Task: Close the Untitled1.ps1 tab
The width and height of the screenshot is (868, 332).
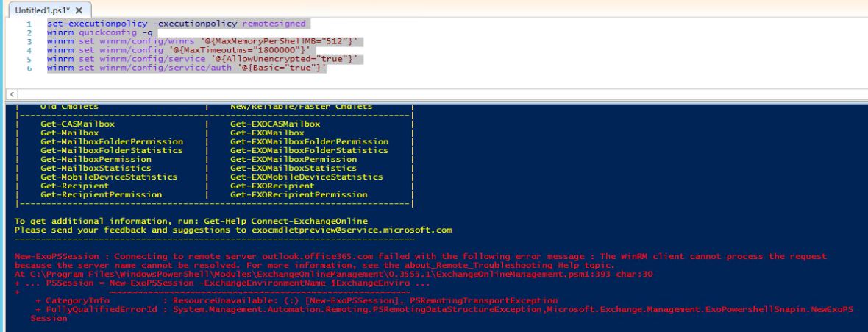Action: coord(79,10)
